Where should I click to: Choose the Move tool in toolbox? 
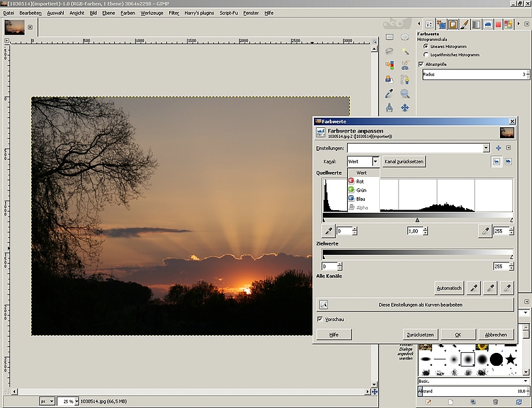click(x=405, y=107)
